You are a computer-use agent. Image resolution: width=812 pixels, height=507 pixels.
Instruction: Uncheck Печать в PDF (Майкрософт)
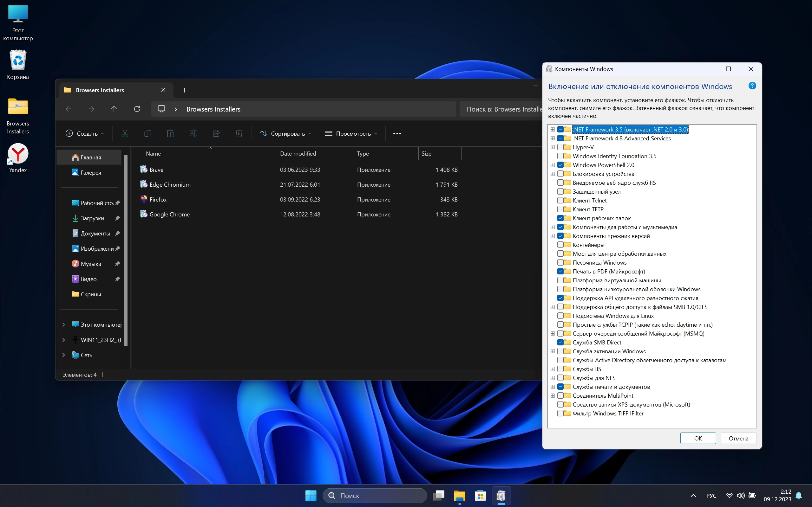point(560,272)
